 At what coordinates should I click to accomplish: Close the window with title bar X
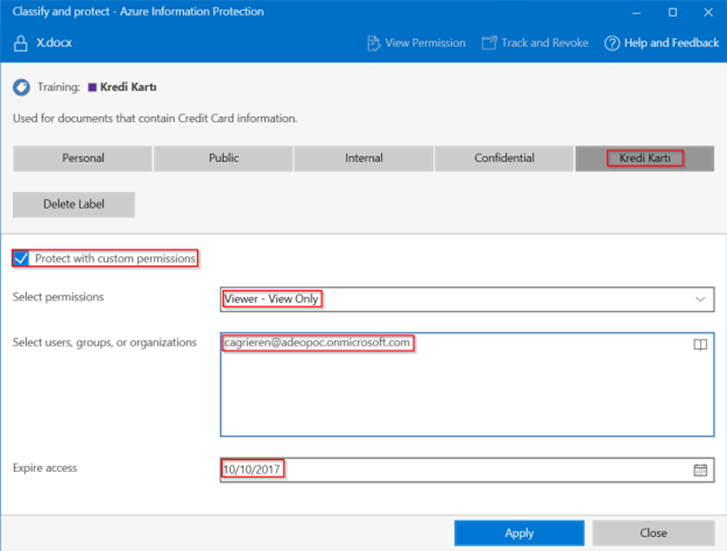708,13
